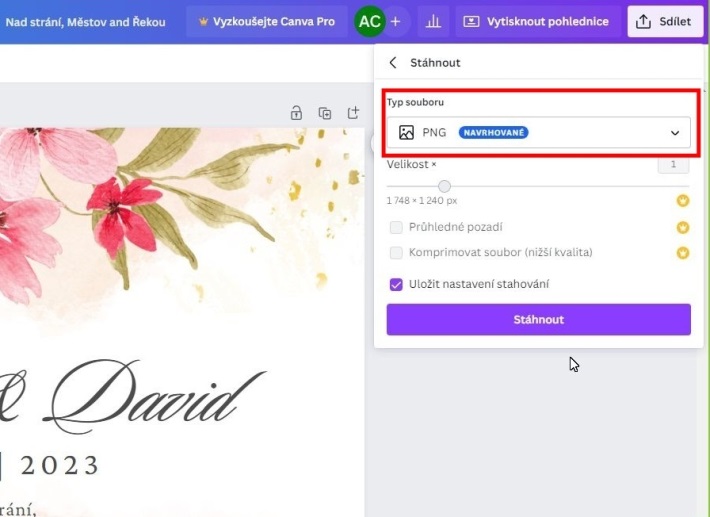This screenshot has width=710, height=517.
Task: Click the Pro crown beside Komprimovat soubor
Action: (683, 253)
